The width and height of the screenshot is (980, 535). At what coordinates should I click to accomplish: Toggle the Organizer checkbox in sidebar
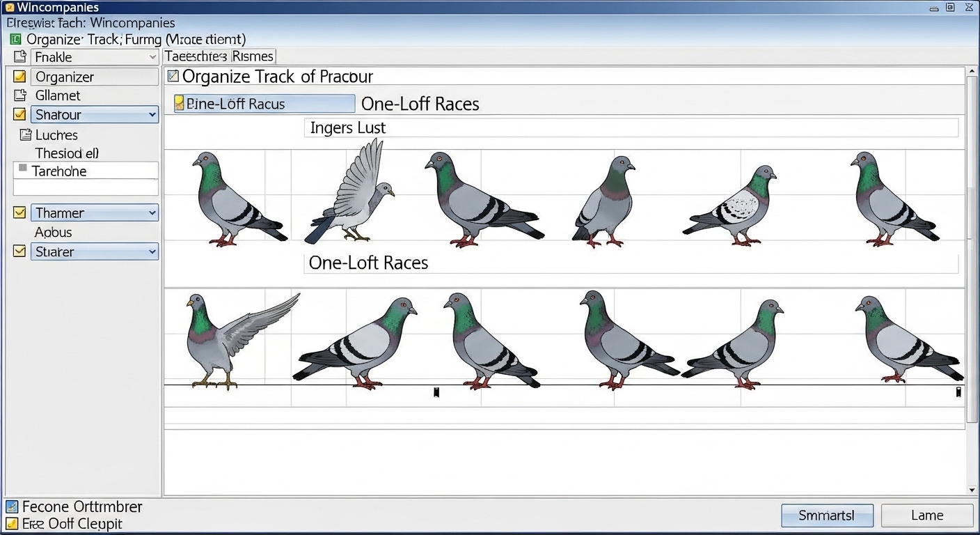pos(19,77)
